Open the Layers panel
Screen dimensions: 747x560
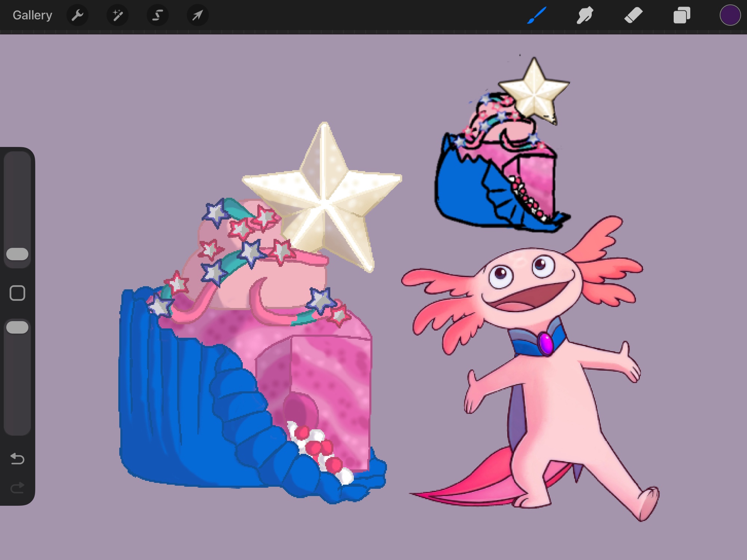pos(682,15)
